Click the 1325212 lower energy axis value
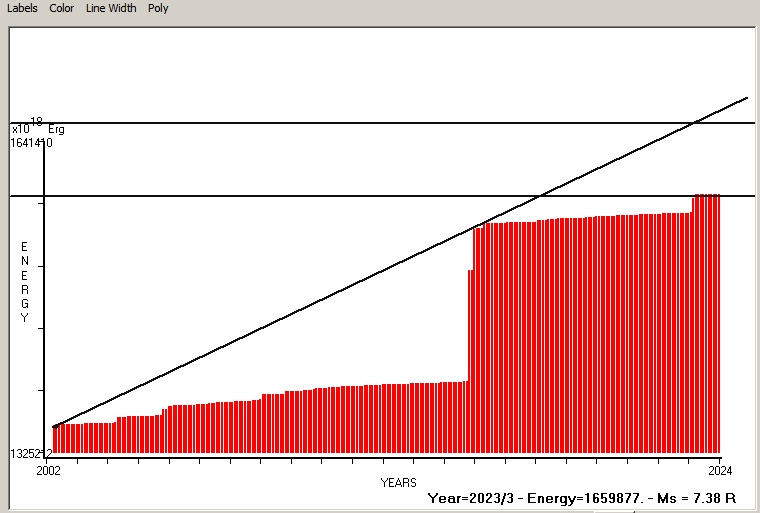Viewport: 760px width, 513px height. (x=32, y=455)
